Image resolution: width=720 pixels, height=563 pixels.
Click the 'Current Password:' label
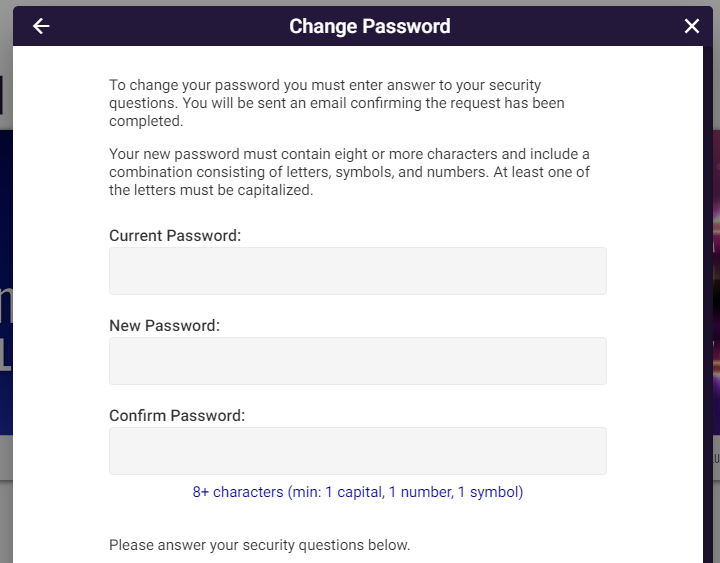(175, 236)
